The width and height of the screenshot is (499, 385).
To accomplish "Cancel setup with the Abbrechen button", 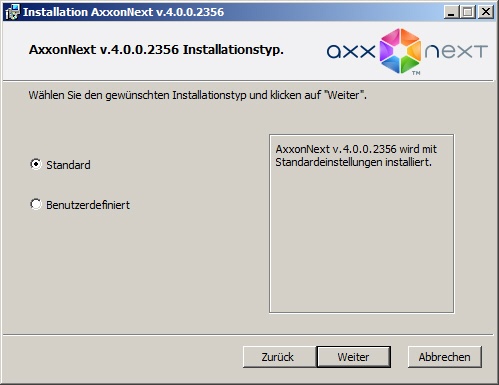I will (x=445, y=357).
